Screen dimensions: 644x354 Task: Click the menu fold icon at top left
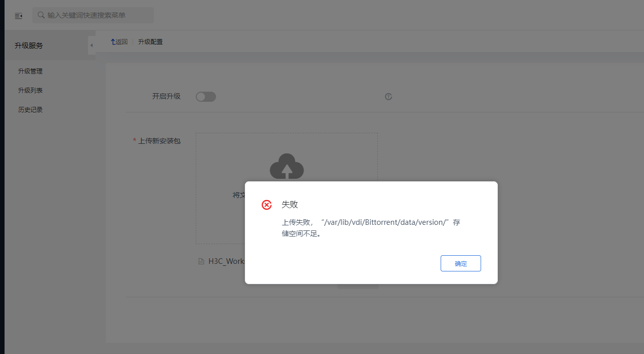pos(19,16)
